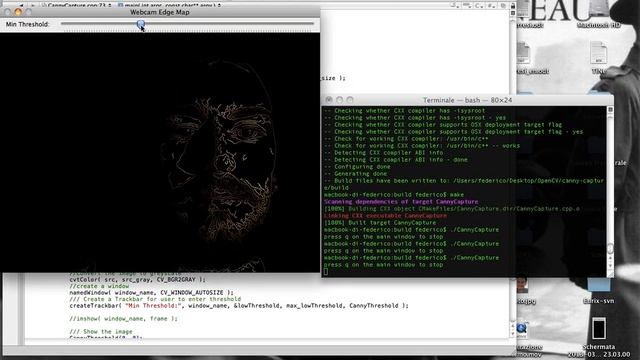The height and width of the screenshot is (360, 640).
Task: Click '//imshow( window_name, frame );' line
Action: click(x=123, y=319)
